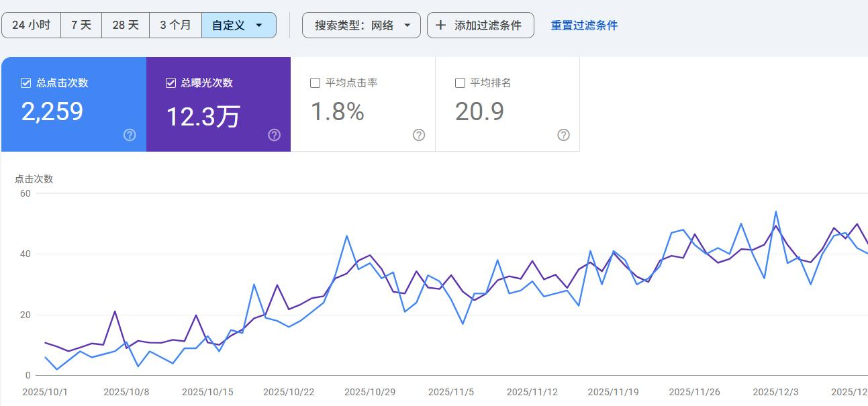Viewport: 868px width, 406px height.
Task: Click 重置过滤条件 link
Action: [584, 26]
